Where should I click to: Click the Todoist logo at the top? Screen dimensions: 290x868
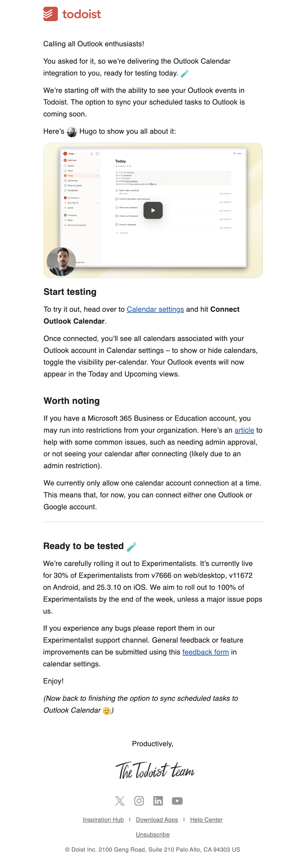(72, 14)
